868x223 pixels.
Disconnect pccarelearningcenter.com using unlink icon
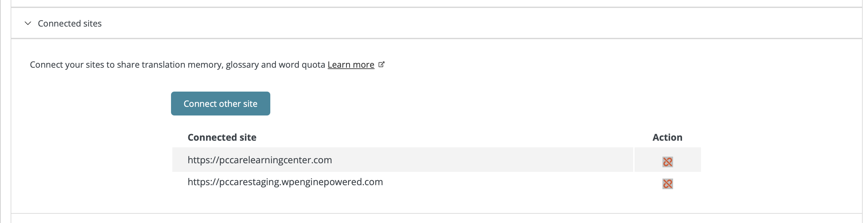[667, 162]
